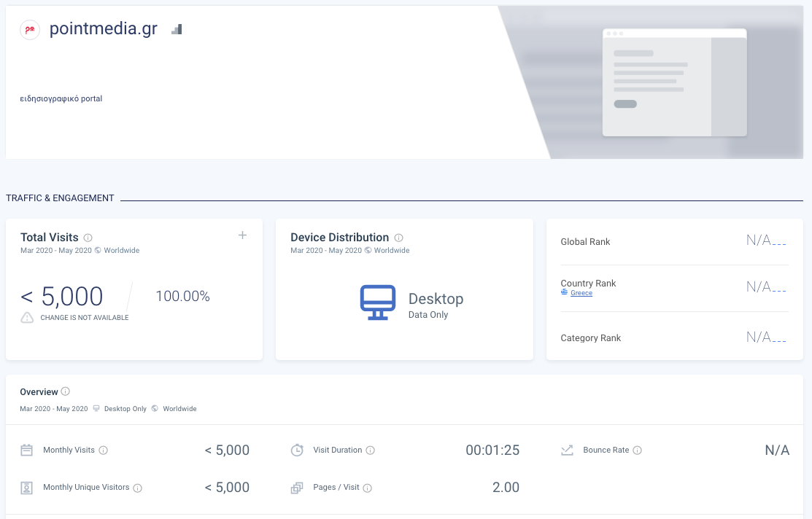The width and height of the screenshot is (812, 519).
Task: Click the website preview thumbnail
Action: click(x=675, y=82)
